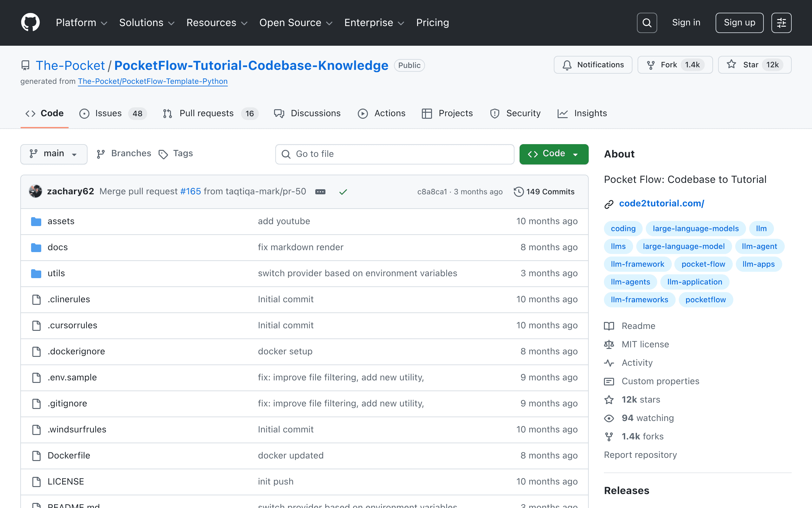
Task: Visit code2tutorial.com website link
Action: click(x=661, y=203)
